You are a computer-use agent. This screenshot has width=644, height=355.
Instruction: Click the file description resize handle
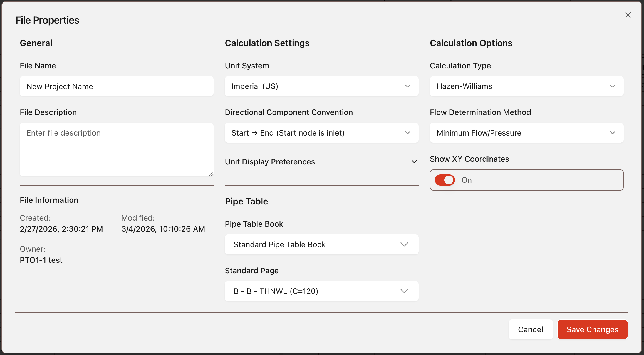(x=211, y=174)
